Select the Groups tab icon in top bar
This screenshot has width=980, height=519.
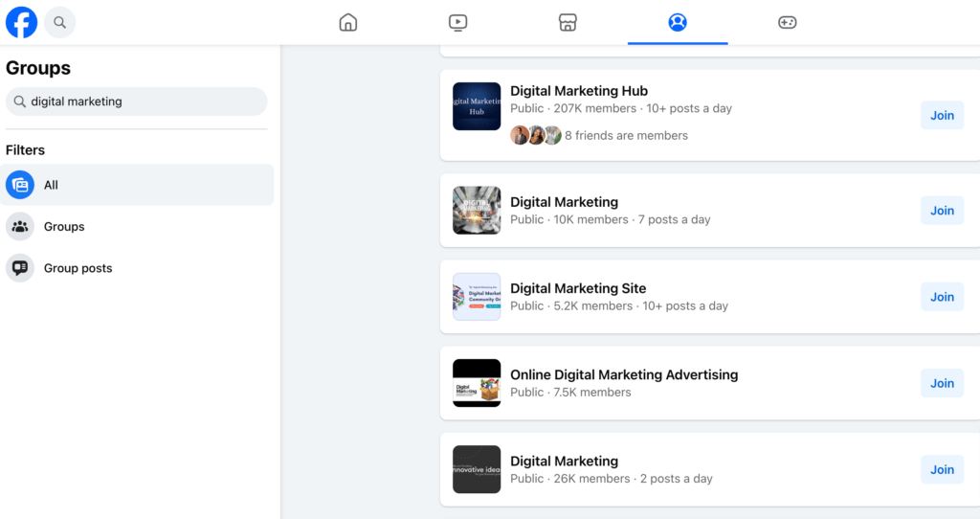[x=678, y=23]
